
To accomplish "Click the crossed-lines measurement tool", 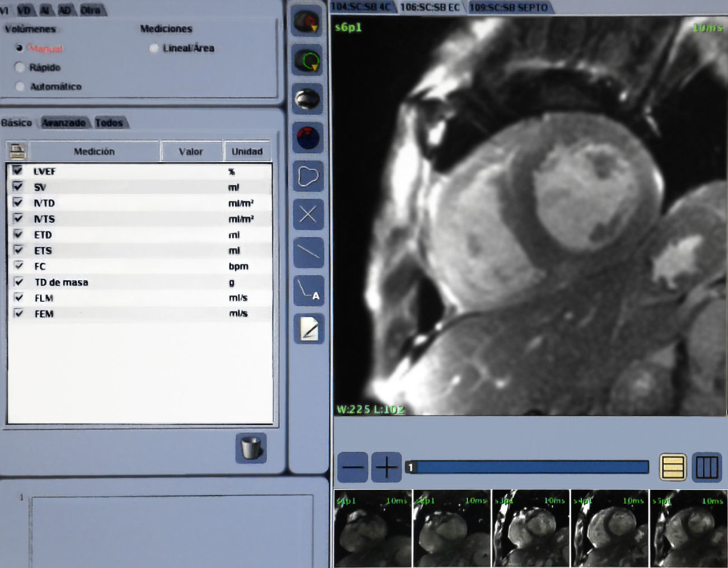I will coord(308,214).
